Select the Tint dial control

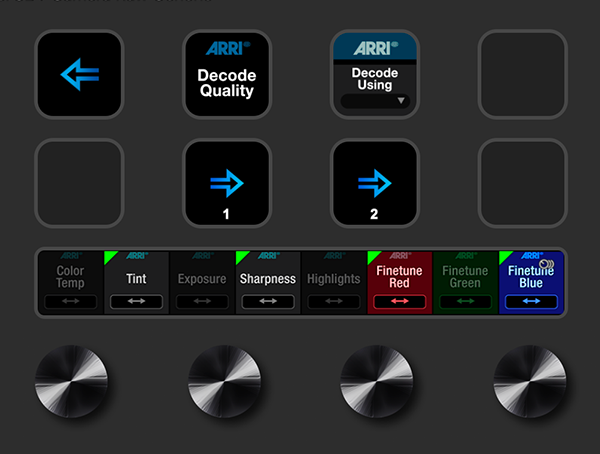click(x=136, y=283)
